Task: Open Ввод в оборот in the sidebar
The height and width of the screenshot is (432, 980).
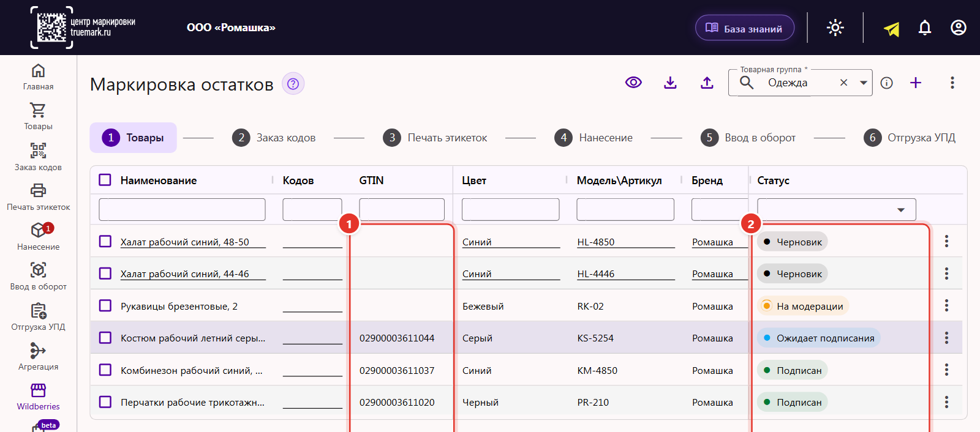Action: coord(38,277)
